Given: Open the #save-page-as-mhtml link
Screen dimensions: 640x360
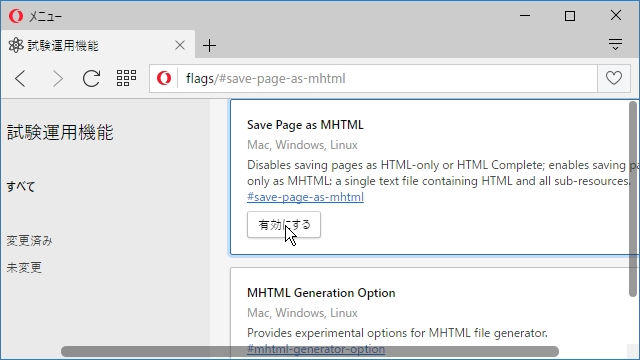Looking at the screenshot, I should pyautogui.click(x=305, y=197).
